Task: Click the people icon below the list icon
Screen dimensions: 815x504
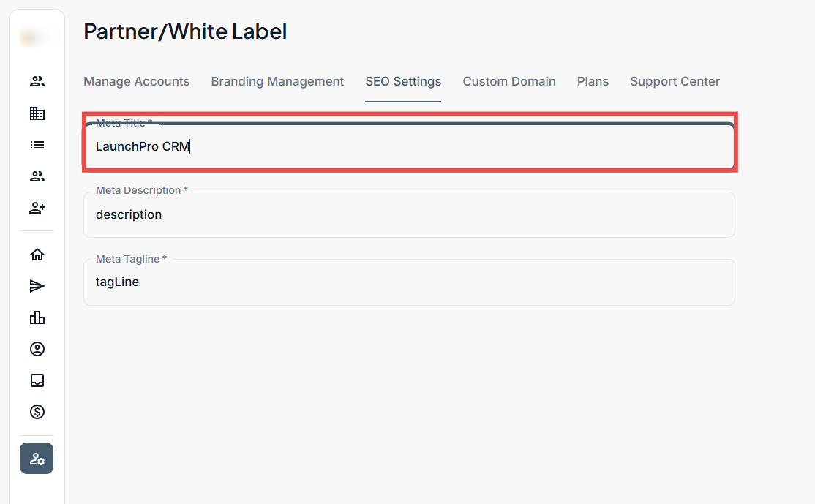Action: click(37, 176)
